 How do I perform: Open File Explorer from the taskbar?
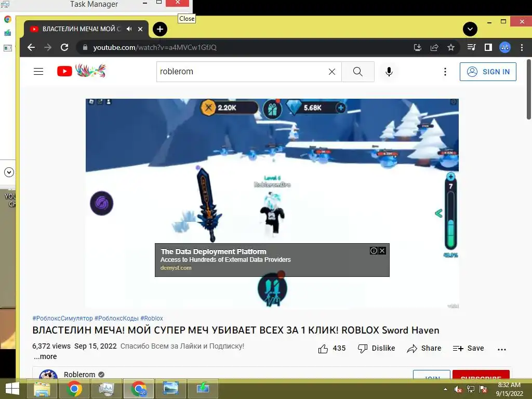(x=42, y=389)
